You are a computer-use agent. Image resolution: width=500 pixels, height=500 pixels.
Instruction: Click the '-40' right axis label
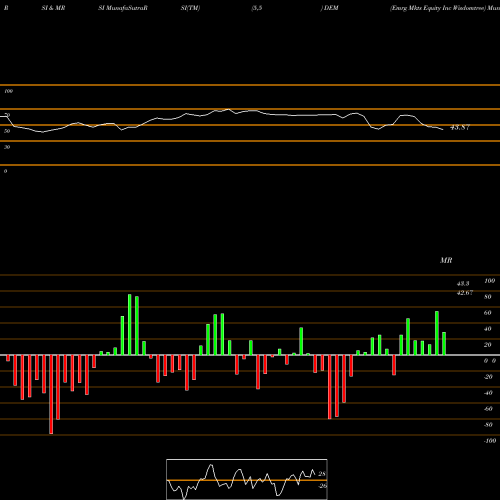click(488, 393)
